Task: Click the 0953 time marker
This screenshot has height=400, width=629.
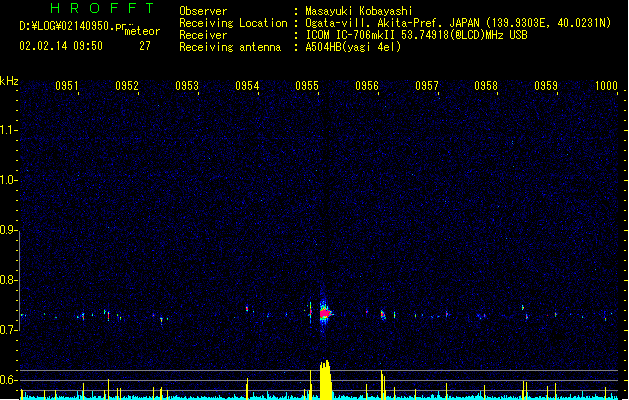Action: [187, 86]
